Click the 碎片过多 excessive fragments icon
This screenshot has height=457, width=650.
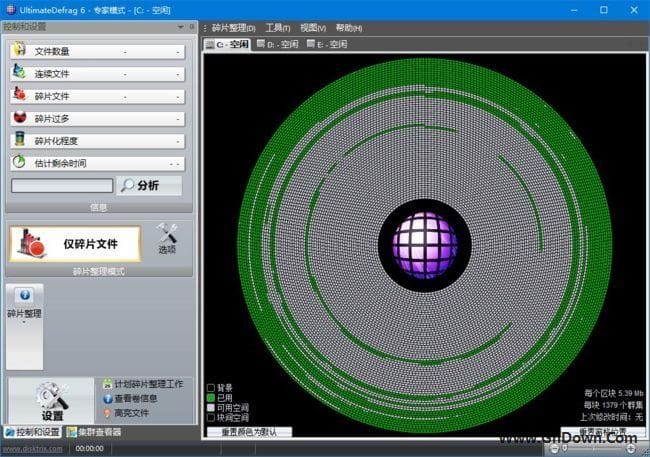point(20,117)
